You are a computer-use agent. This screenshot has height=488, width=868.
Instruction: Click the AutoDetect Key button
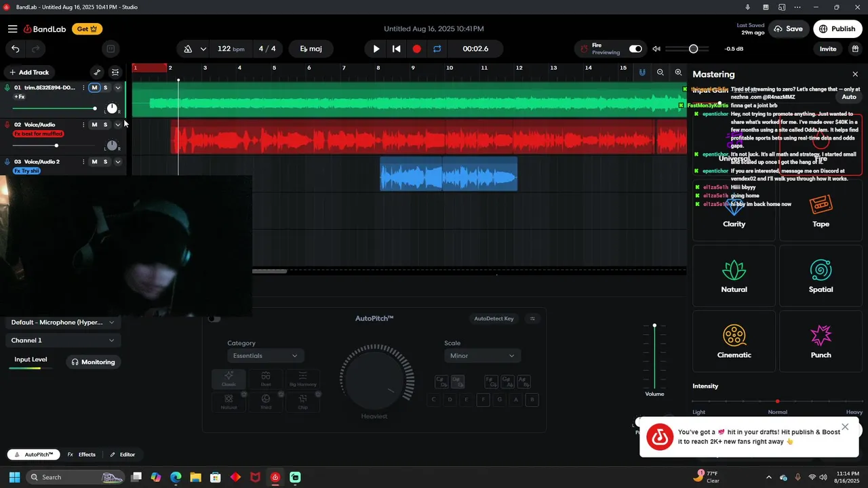click(x=494, y=319)
